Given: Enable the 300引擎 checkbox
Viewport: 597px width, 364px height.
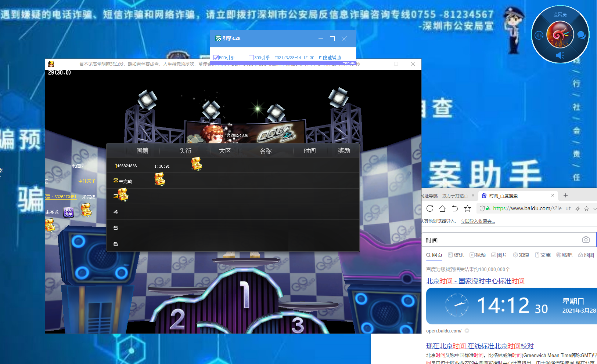Looking at the screenshot, I should click(251, 58).
